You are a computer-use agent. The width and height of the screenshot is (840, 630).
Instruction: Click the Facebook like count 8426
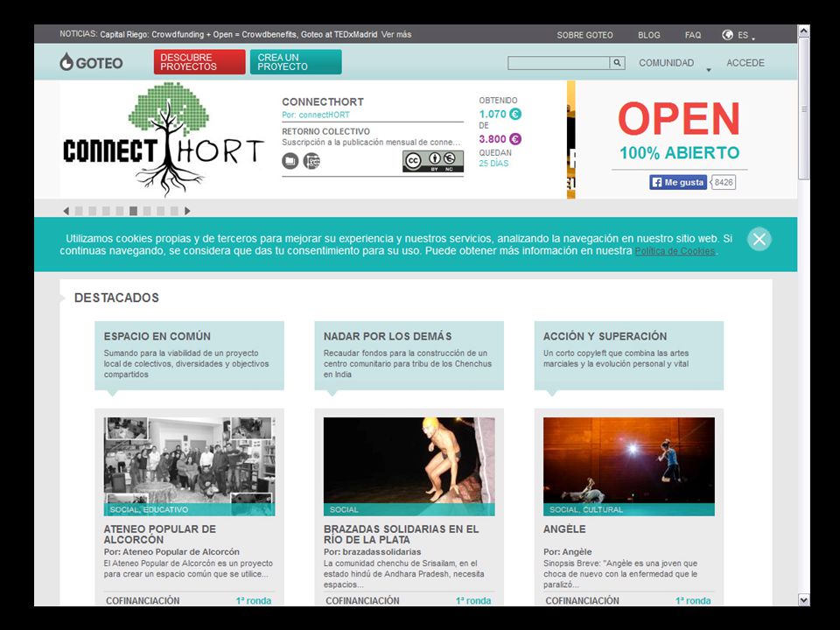[x=724, y=182]
